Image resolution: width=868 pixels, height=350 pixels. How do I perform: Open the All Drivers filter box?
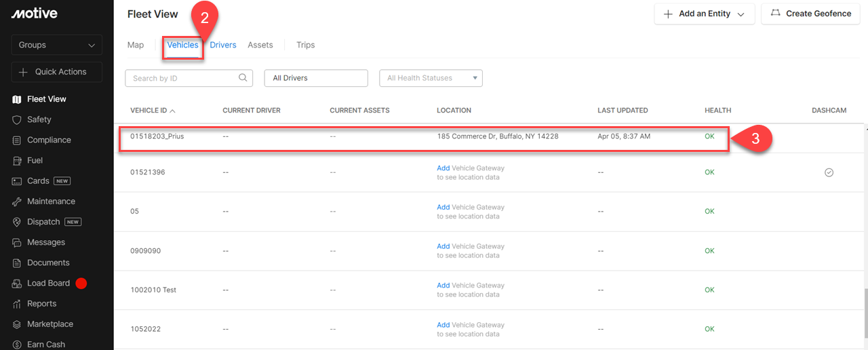pos(315,78)
